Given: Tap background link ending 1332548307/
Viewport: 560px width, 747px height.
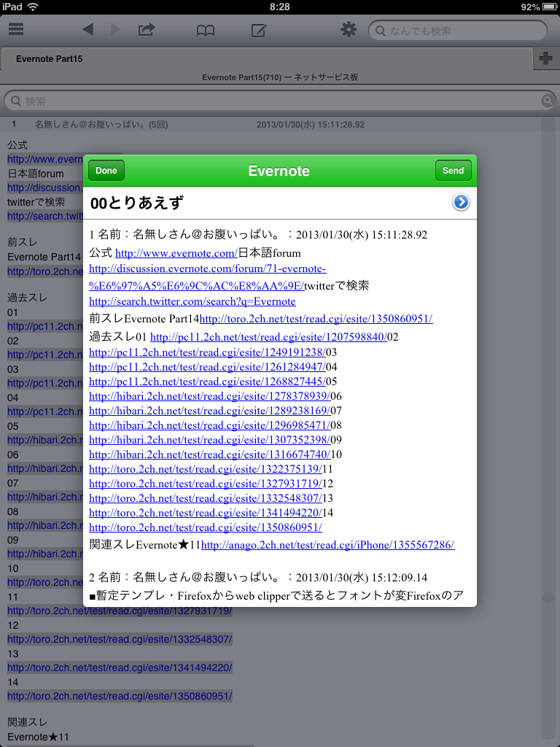Looking at the screenshot, I should click(x=120, y=639).
